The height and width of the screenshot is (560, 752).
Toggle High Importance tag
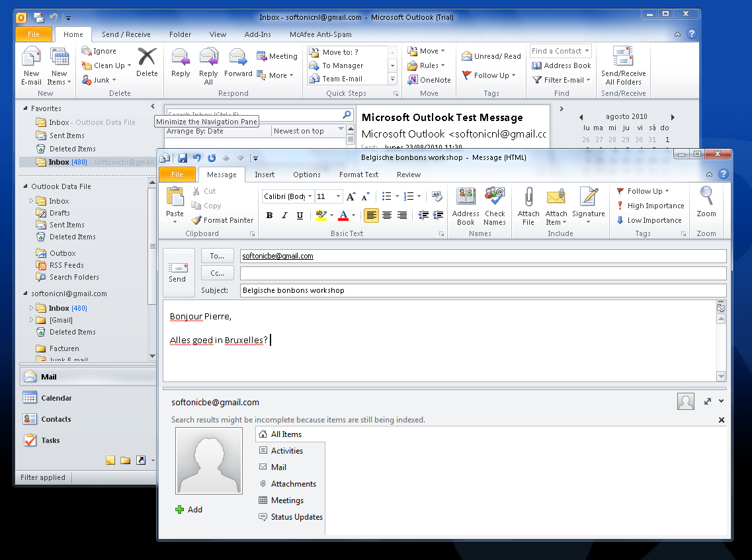point(650,206)
